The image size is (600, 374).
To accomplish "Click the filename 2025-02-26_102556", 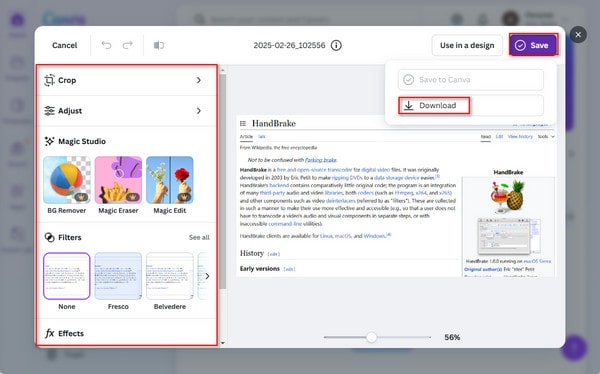I will tap(289, 45).
